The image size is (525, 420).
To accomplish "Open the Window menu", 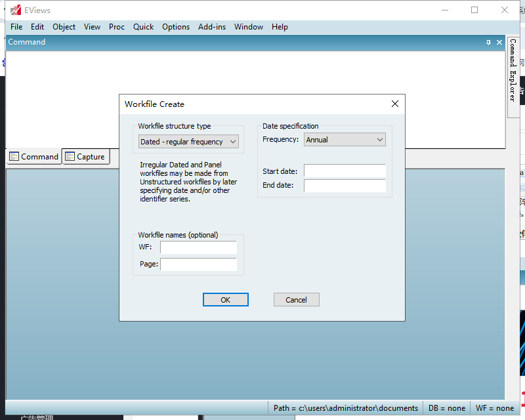I will (249, 27).
